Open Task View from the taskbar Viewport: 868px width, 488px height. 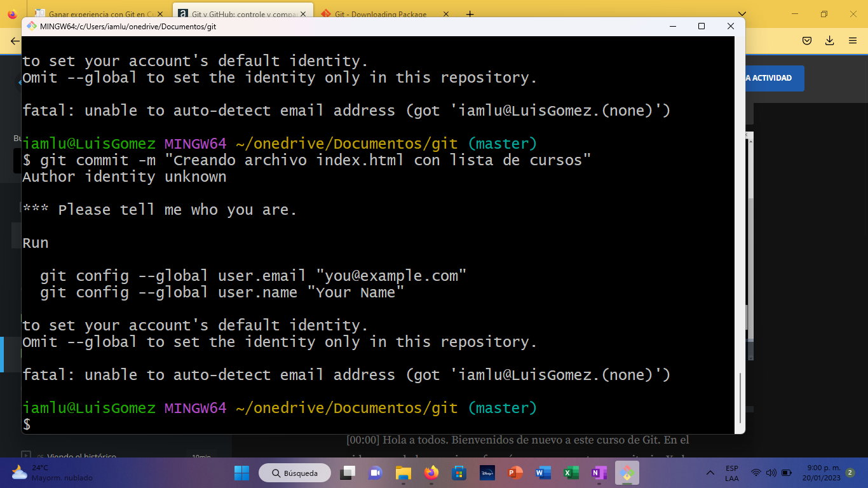(x=348, y=473)
